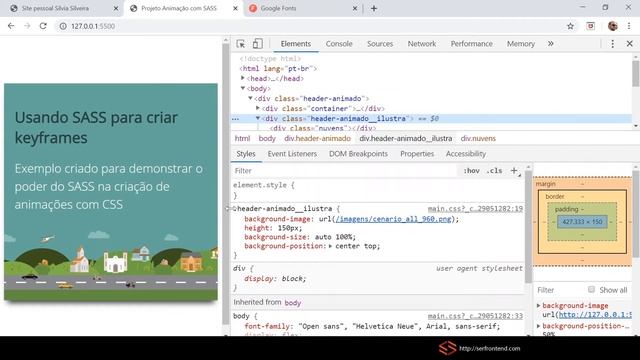The width and height of the screenshot is (640, 360).
Task: Activate the inspect element picker tool
Action: 240,44
